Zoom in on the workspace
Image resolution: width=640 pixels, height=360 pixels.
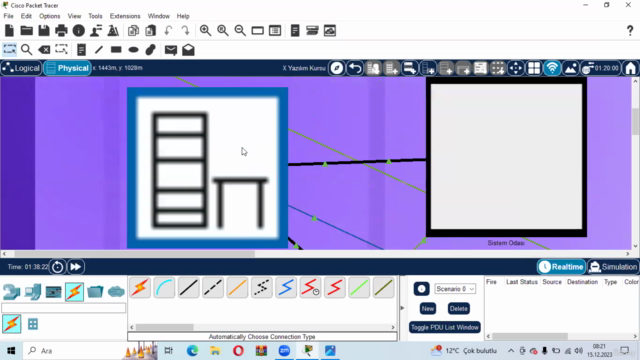pyautogui.click(x=205, y=31)
